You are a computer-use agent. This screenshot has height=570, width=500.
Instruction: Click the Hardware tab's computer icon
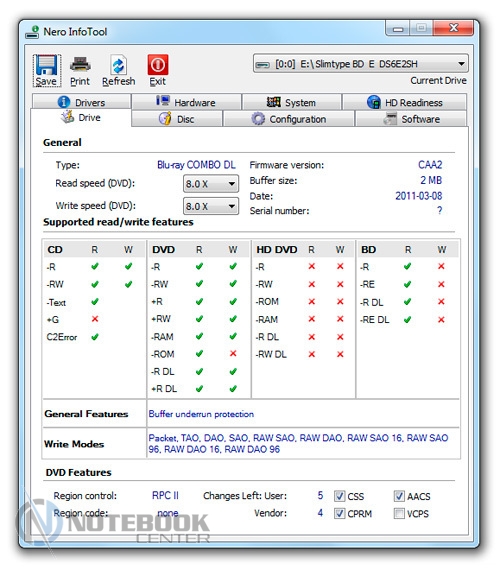[x=163, y=101]
